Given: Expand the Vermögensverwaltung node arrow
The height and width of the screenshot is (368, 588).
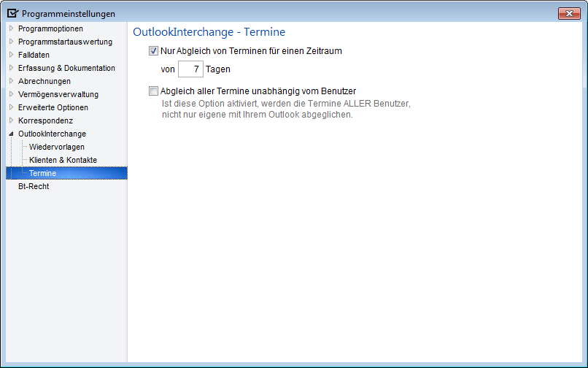Looking at the screenshot, I should 11,94.
